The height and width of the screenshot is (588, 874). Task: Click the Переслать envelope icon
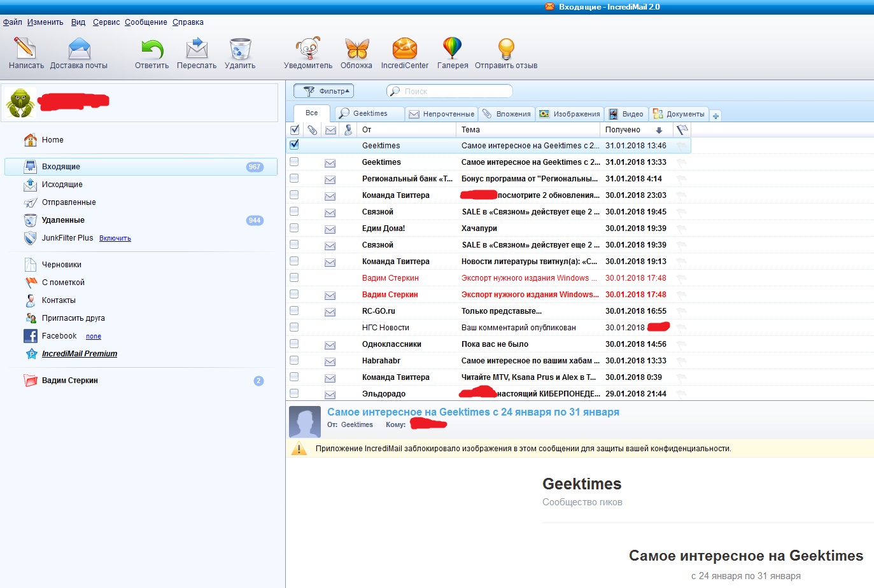click(x=197, y=48)
